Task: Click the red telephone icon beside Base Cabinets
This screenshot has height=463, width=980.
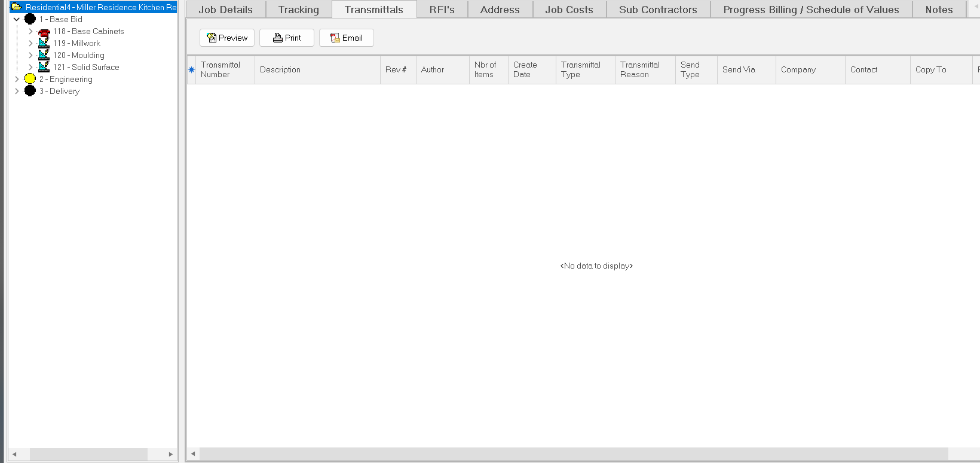Action: tap(44, 32)
